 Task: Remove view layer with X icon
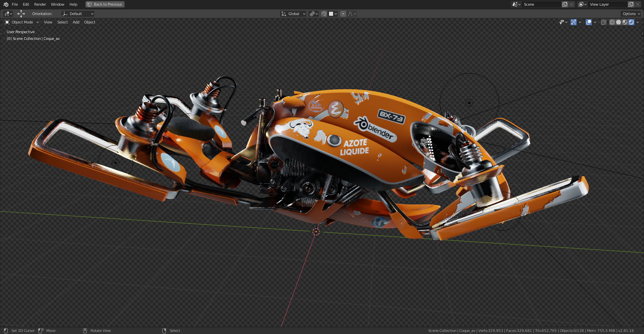(638, 4)
